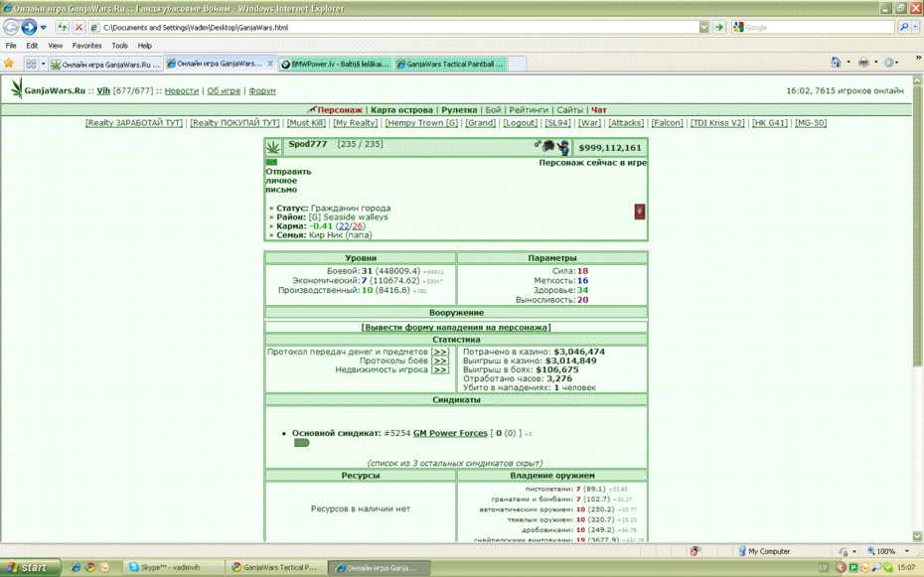Screen dimensions: 924x577
Task: Click the green Go arrow next to the address bar
Action: [719, 27]
